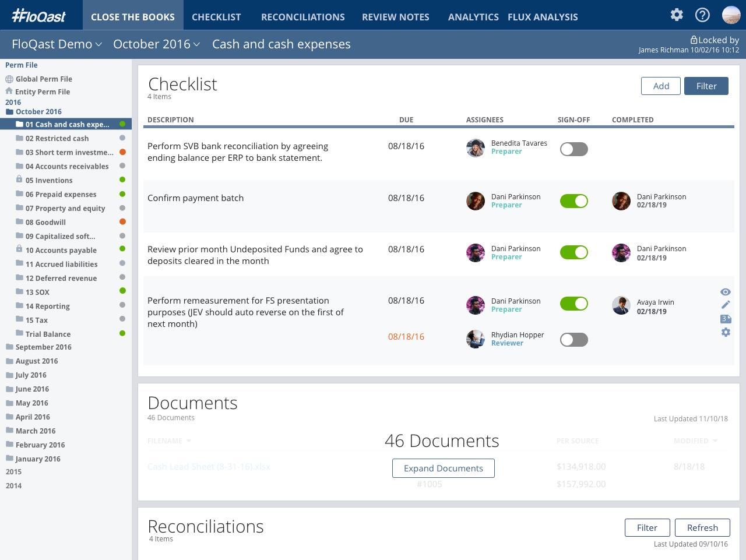Expand the 2015 year in sidebar

click(x=13, y=471)
